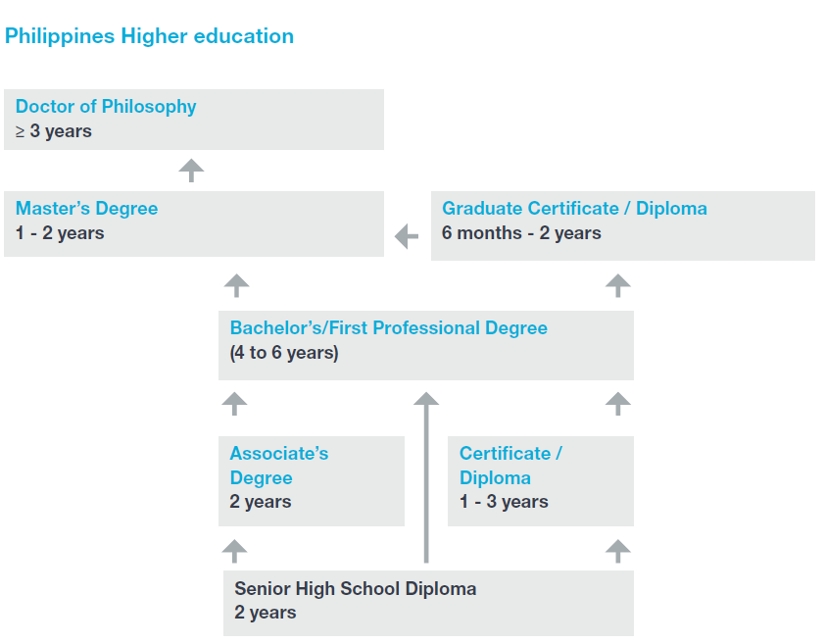This screenshot has height=644, width=825.
Task: Click the arrow from Certificate / Diploma to Bachelor's
Action: tap(617, 402)
